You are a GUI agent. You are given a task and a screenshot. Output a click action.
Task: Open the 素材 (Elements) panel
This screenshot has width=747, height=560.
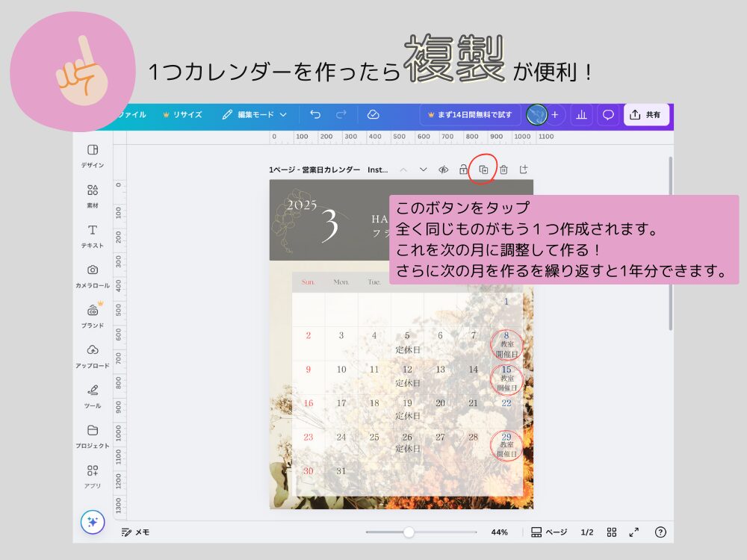tap(92, 191)
